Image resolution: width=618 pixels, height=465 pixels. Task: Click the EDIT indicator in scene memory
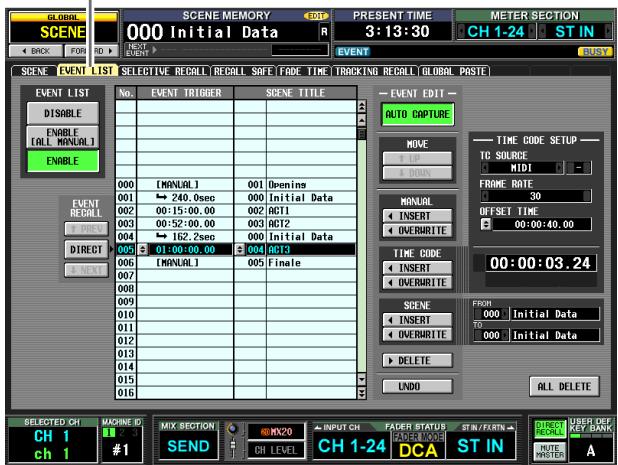[x=316, y=16]
